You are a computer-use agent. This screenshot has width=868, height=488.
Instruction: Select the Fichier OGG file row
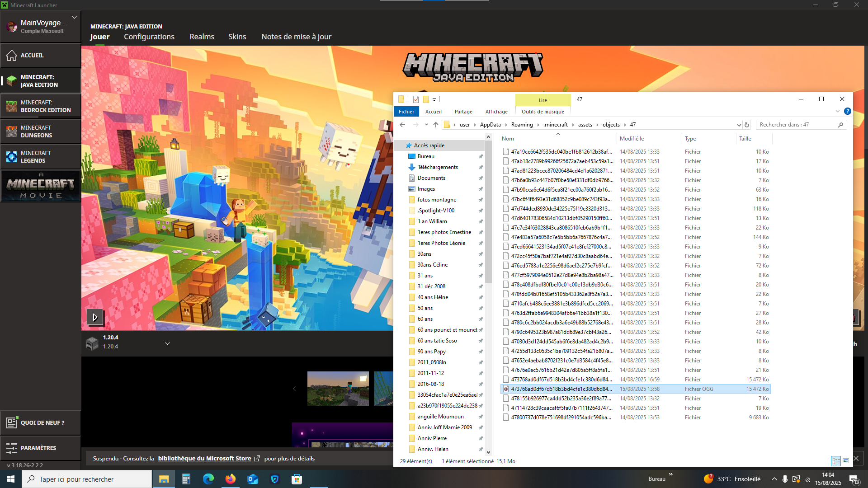click(636, 389)
